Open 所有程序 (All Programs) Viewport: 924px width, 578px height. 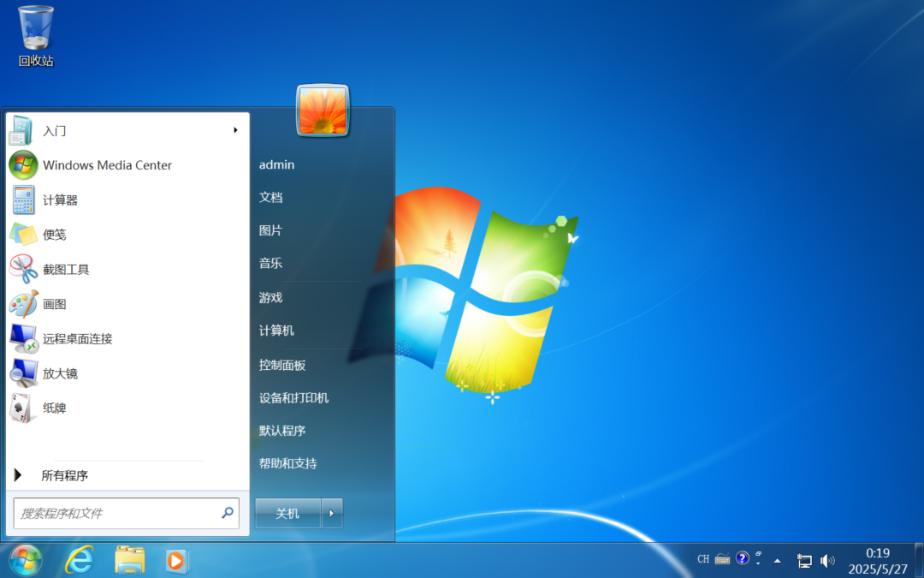[63, 475]
